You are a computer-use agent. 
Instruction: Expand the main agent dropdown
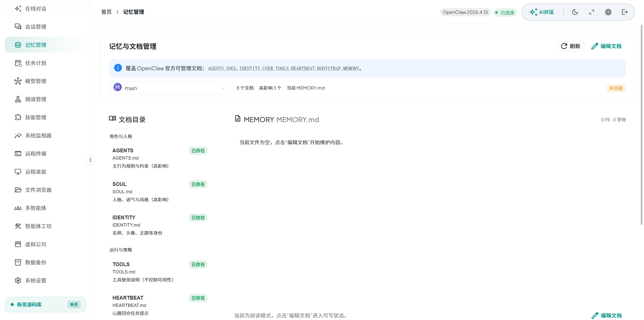tap(169, 88)
